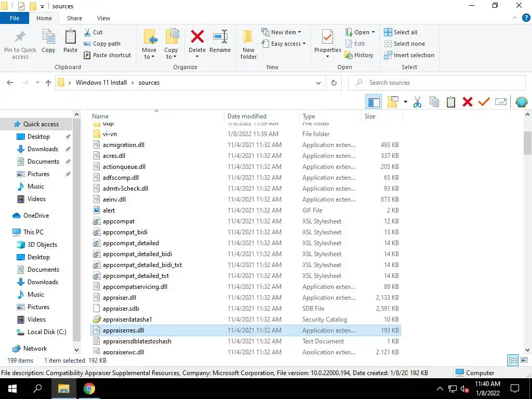This screenshot has height=399, width=532.
Task: Switch to details view via the status bar icon
Action: (x=513, y=361)
